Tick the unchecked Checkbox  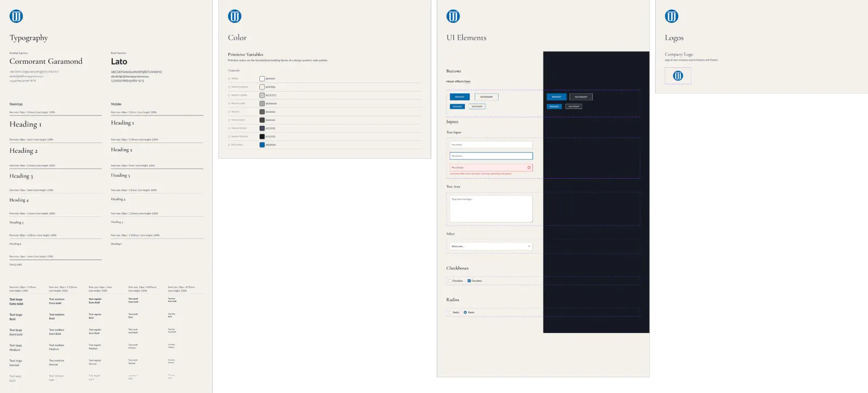(x=450, y=281)
